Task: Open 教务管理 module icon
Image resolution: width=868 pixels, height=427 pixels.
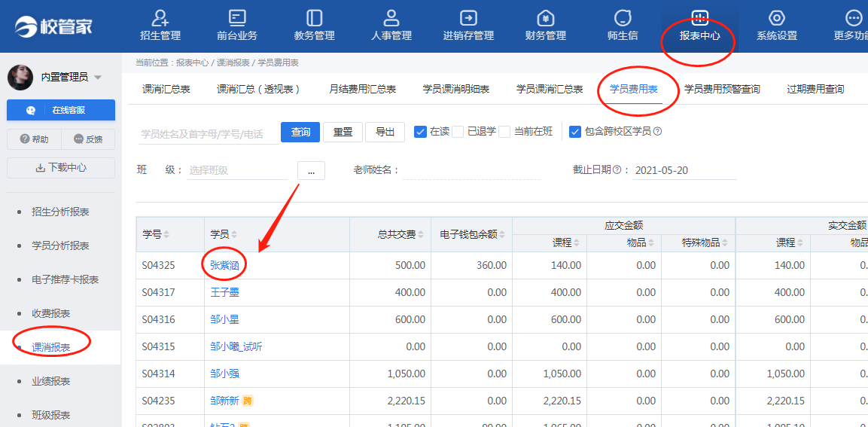Action: [x=315, y=18]
